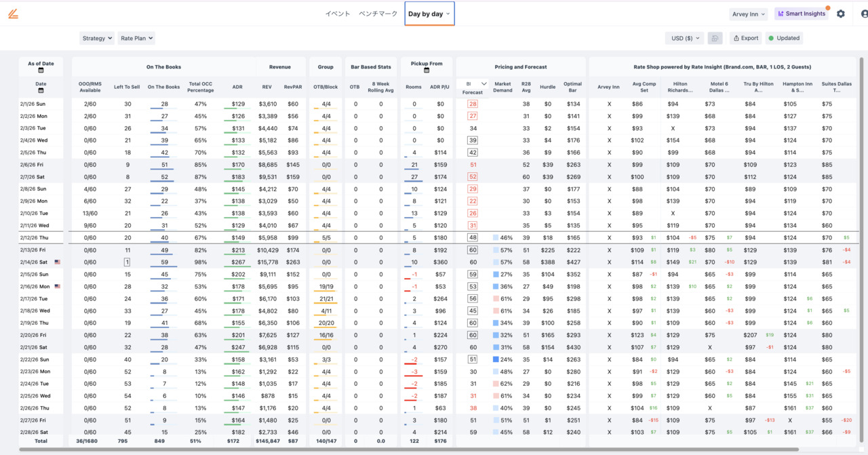The height and width of the screenshot is (455, 868).
Task: Open the Rate Plan dropdown
Action: tap(136, 39)
